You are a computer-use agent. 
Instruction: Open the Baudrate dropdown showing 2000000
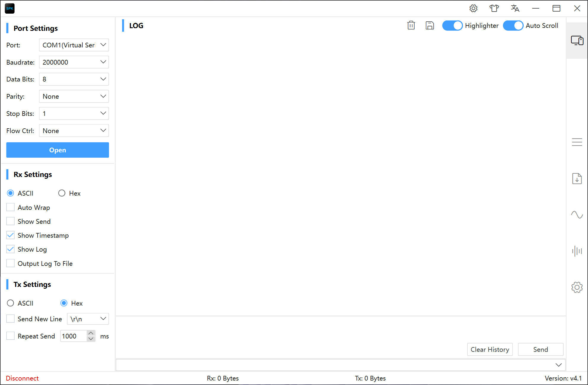[x=74, y=62]
